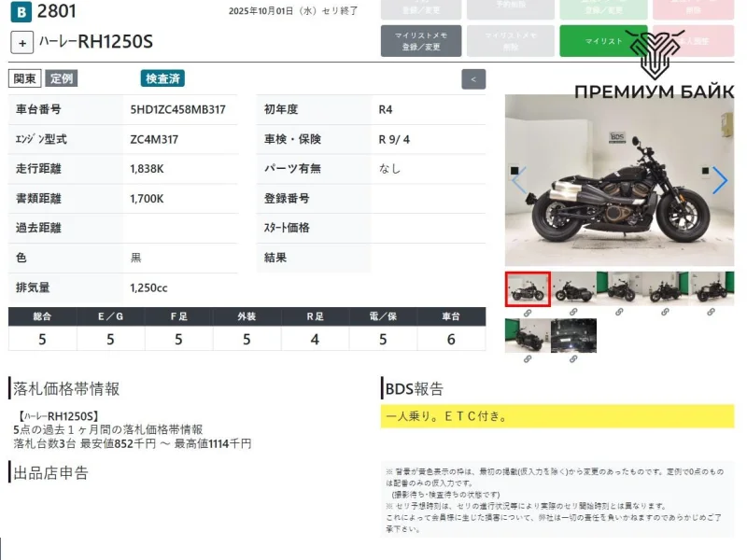Open link icon under second thumbnail
The image size is (747, 560).
pyautogui.click(x=573, y=313)
